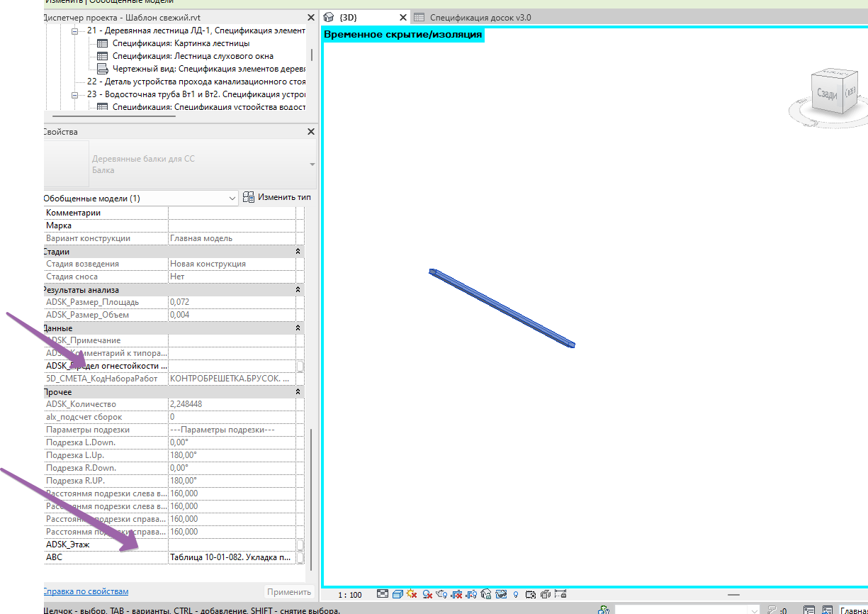Click small button beside ADSK_Предел огнестойкости
This screenshot has width=868, height=614.
tap(300, 367)
